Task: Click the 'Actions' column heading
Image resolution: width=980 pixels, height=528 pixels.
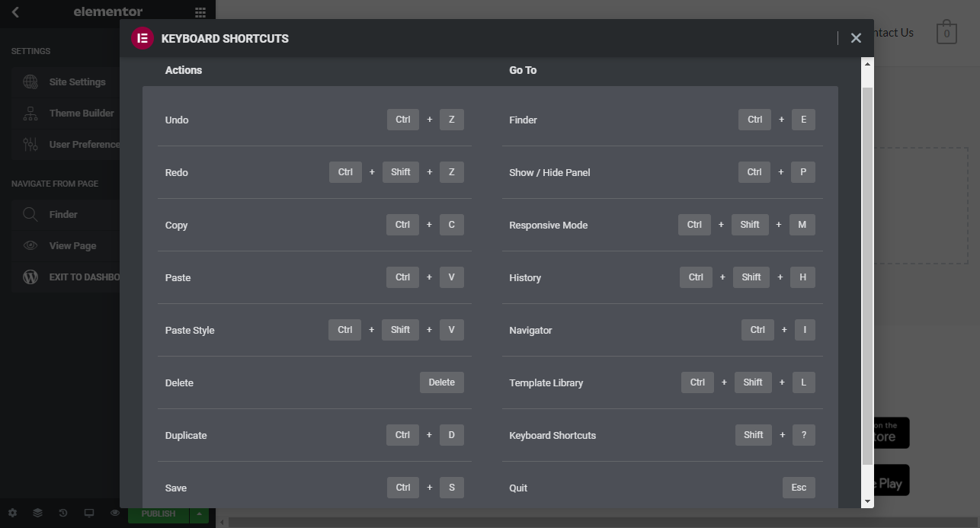Action: tap(184, 70)
